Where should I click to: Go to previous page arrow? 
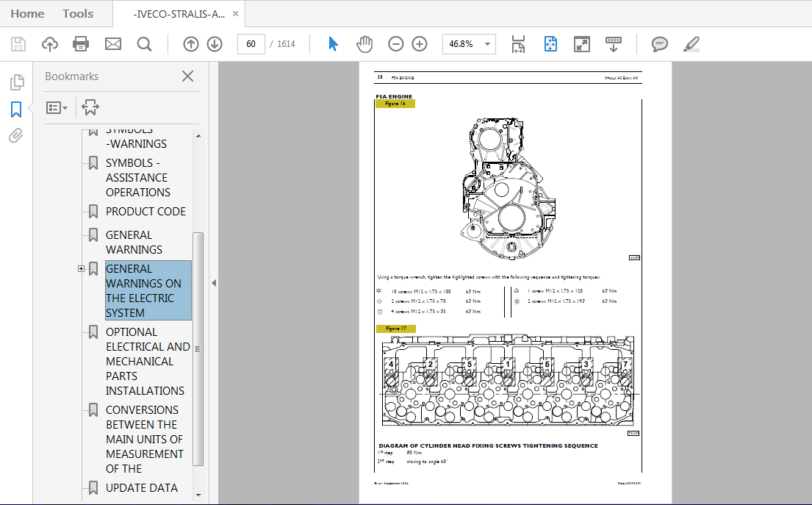click(x=190, y=44)
